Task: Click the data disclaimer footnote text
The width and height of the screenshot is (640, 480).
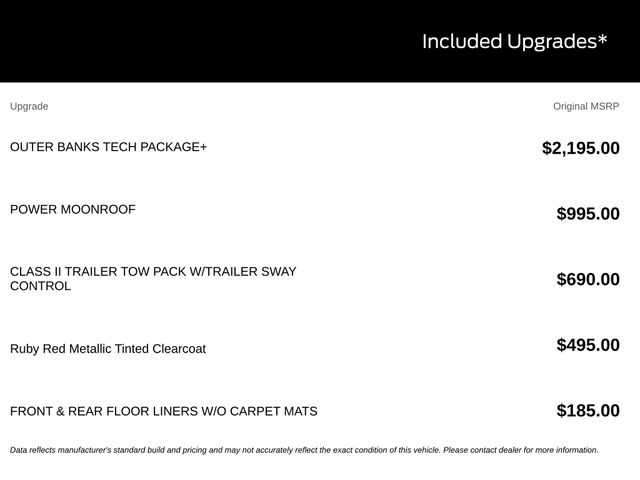Action: click(x=304, y=450)
